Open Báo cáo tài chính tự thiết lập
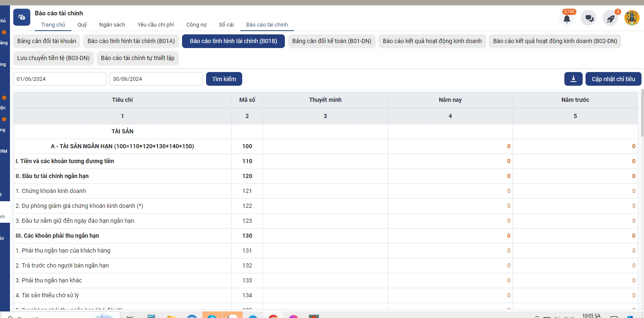 [x=138, y=58]
